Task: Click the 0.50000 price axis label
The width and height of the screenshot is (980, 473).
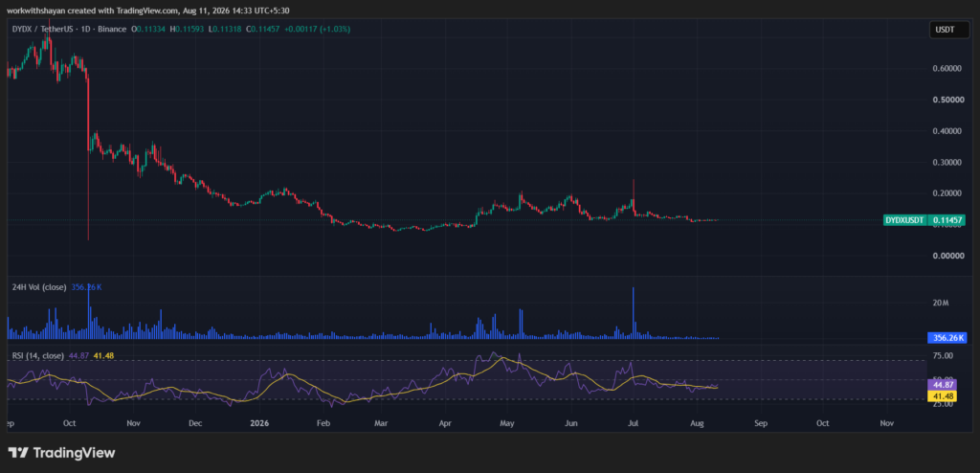Action: 947,100
